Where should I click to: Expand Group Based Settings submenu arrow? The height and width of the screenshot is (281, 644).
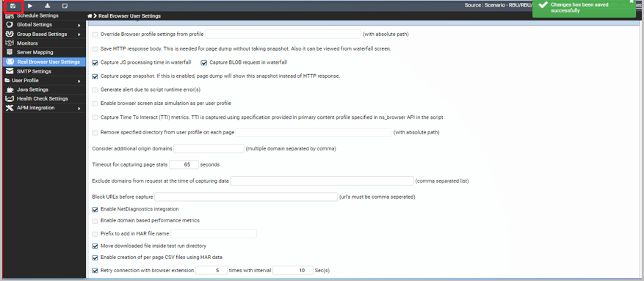[79, 34]
